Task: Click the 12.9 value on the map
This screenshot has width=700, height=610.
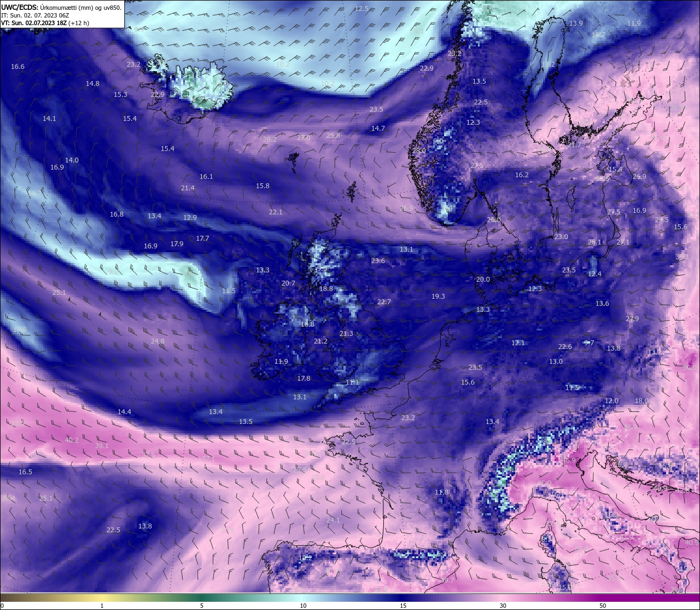Action: click(x=190, y=217)
